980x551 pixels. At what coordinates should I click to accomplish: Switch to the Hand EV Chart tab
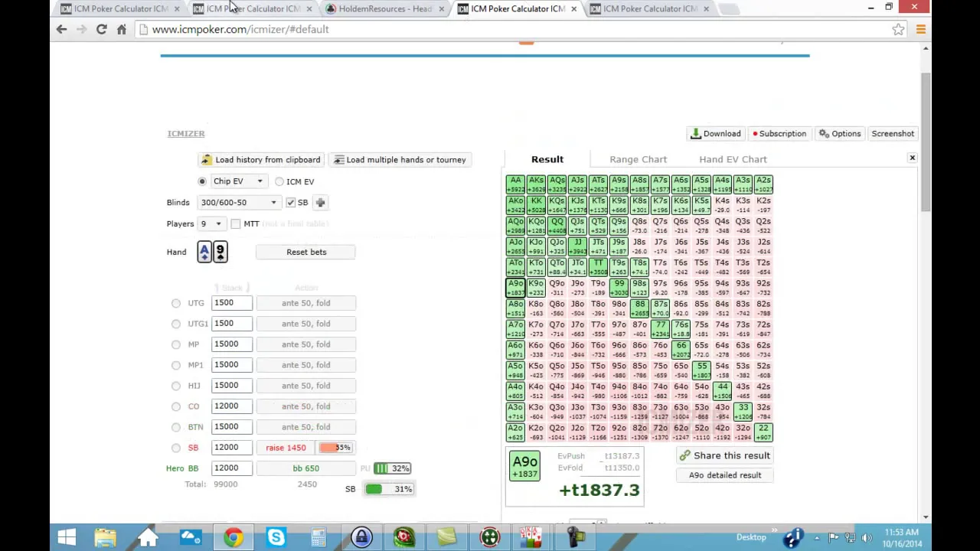pyautogui.click(x=733, y=159)
